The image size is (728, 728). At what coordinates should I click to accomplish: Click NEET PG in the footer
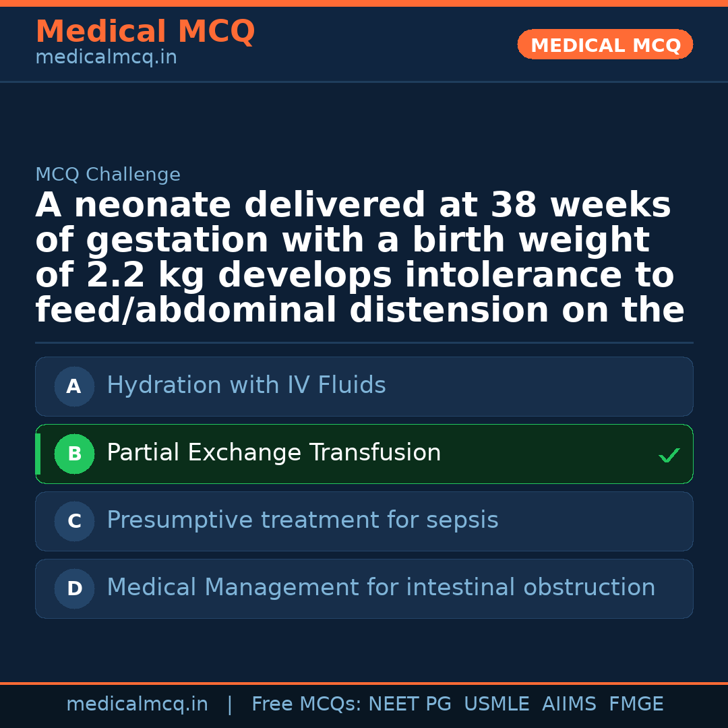pos(410,704)
